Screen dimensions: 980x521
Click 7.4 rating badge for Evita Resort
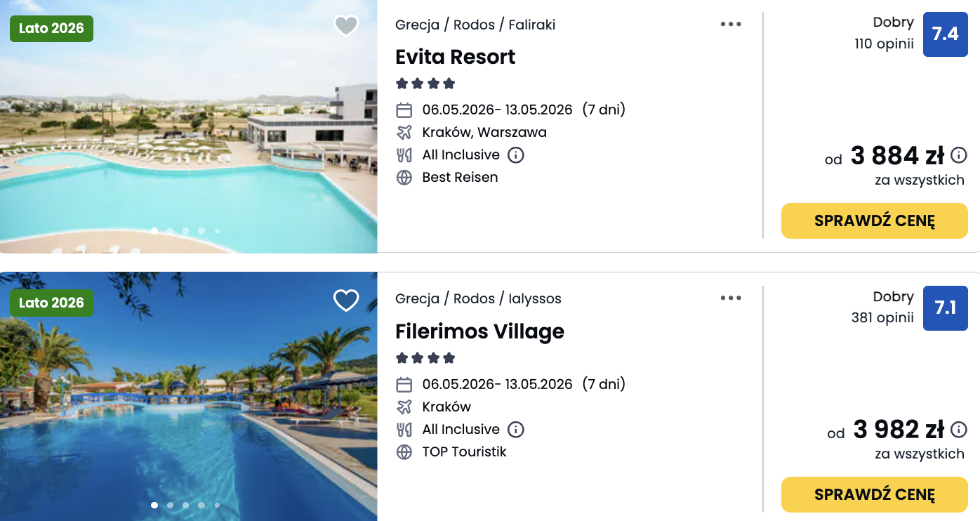(x=945, y=34)
